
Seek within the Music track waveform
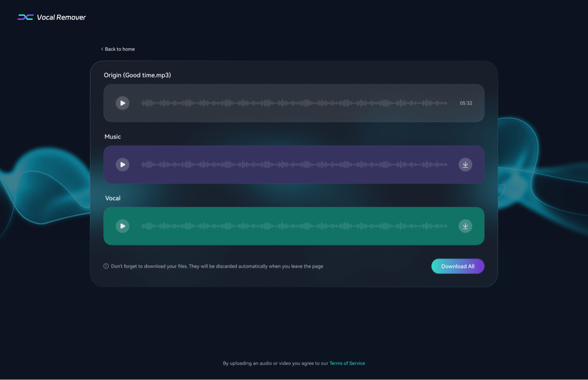(294, 164)
